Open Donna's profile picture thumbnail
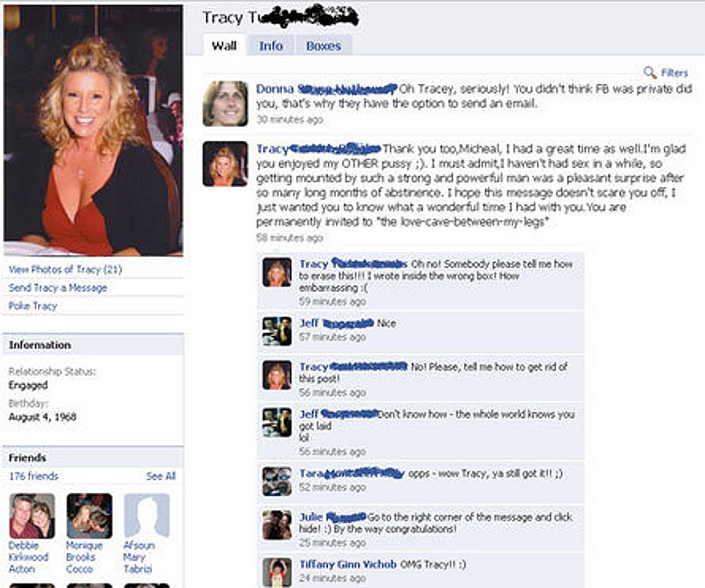 click(x=225, y=104)
